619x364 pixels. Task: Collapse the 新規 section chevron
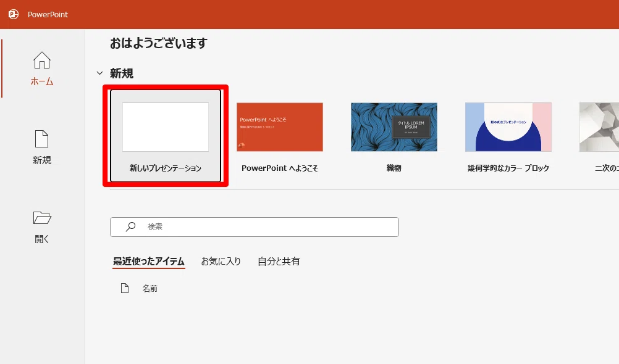point(100,73)
